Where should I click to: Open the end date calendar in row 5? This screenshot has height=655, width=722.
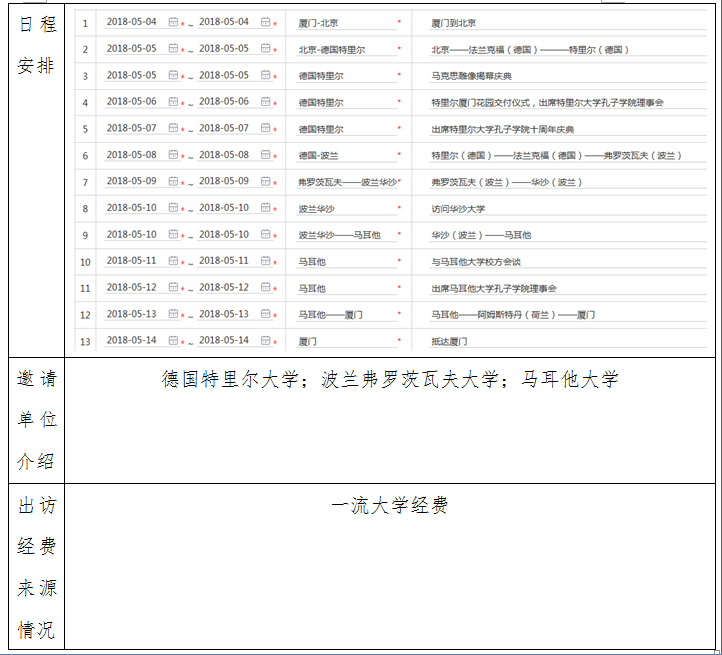tap(266, 129)
